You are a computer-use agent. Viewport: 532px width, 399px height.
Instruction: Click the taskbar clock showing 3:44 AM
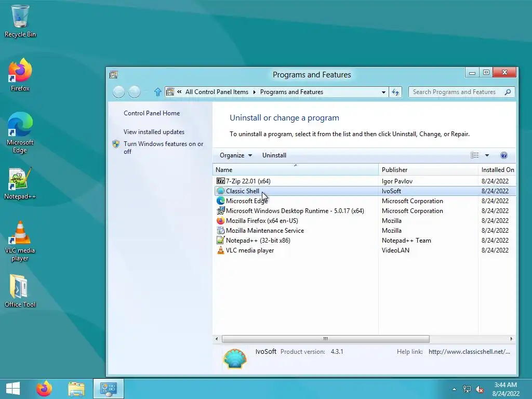pos(506,385)
